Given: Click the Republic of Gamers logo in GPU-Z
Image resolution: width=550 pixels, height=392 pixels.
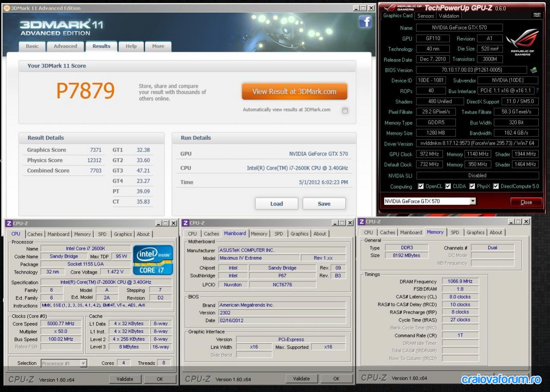Looking at the screenshot, I should (522, 42).
